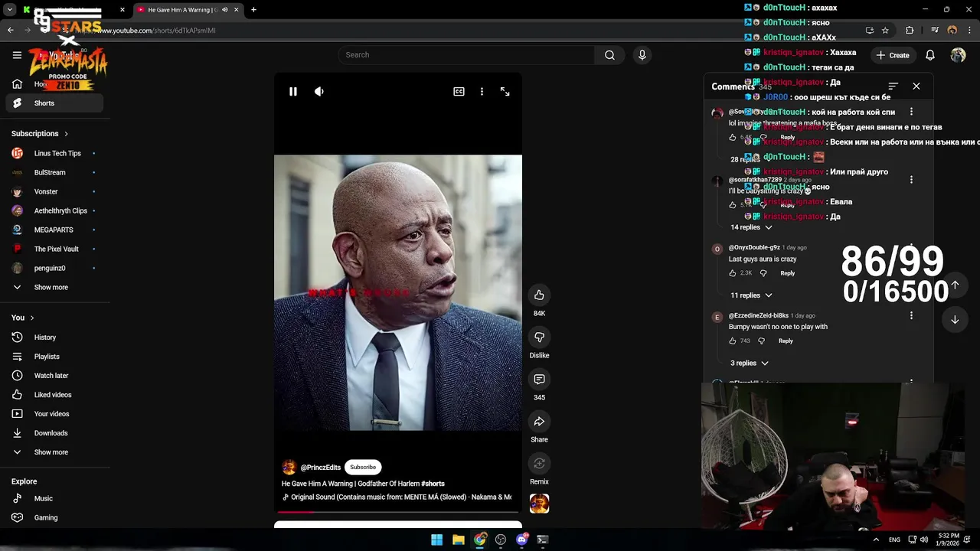Dislike the 'Bumpy wasn't no one' comment

pyautogui.click(x=761, y=341)
